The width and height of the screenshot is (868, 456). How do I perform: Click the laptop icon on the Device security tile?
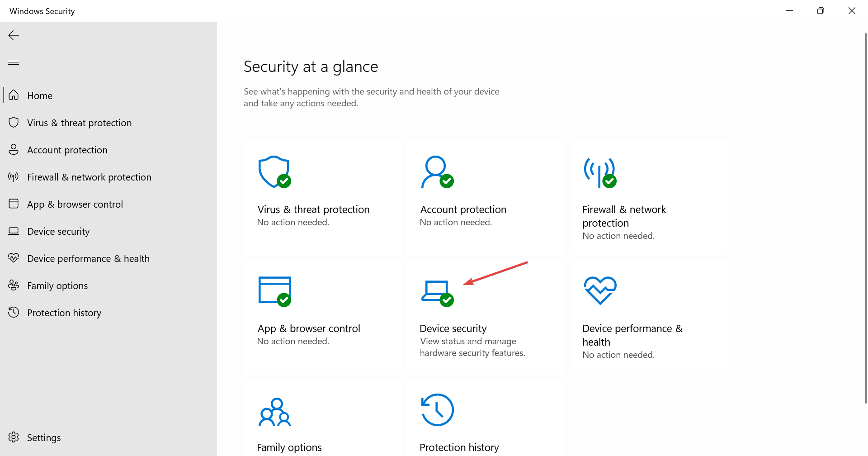tap(436, 291)
